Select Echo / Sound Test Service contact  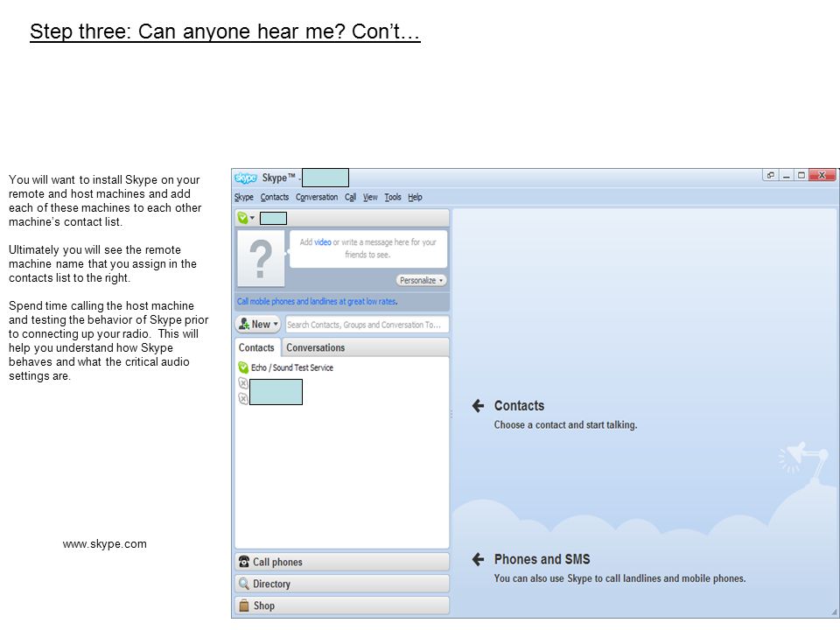tap(292, 367)
